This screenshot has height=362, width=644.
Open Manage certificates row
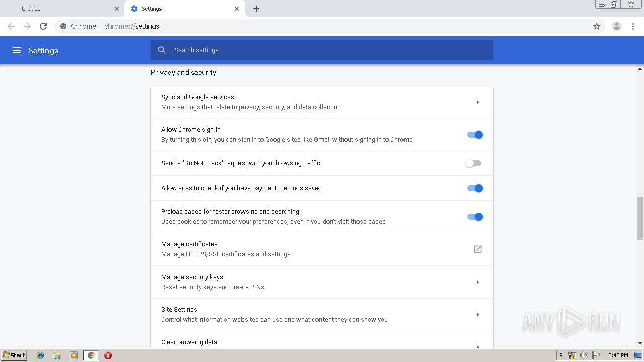pyautogui.click(x=322, y=249)
